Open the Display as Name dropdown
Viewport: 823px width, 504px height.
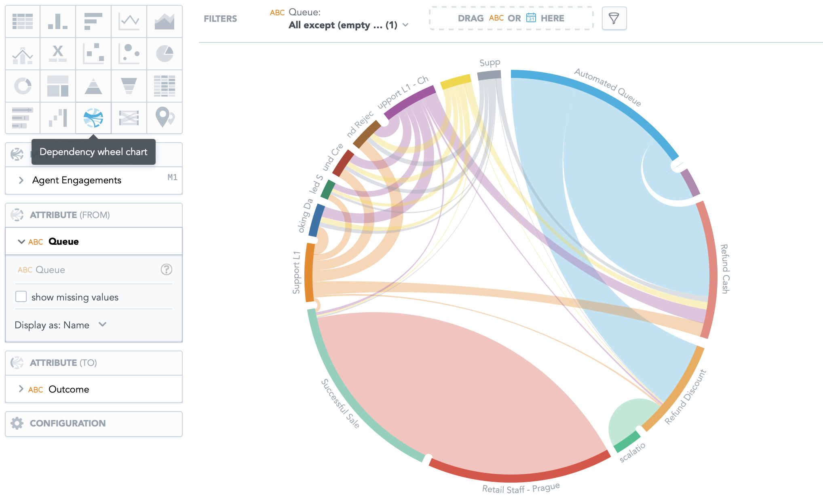(x=61, y=325)
